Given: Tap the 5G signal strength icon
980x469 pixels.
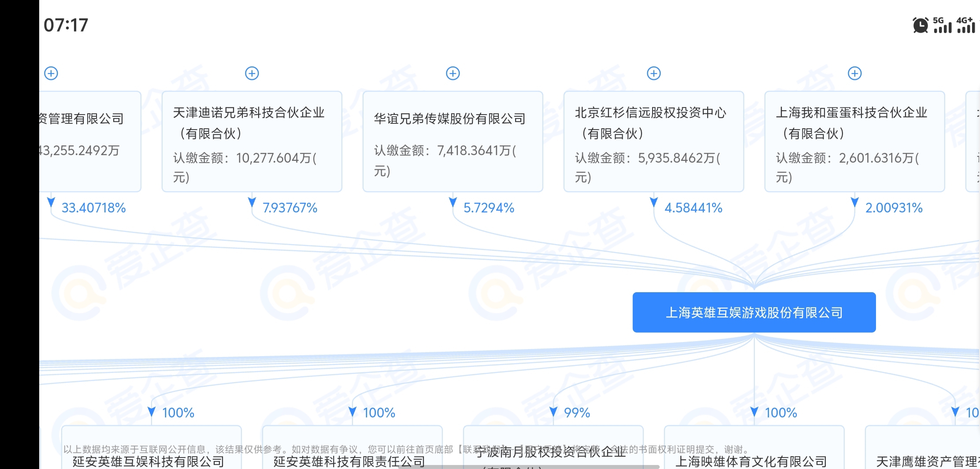Looking at the screenshot, I should click(x=943, y=25).
